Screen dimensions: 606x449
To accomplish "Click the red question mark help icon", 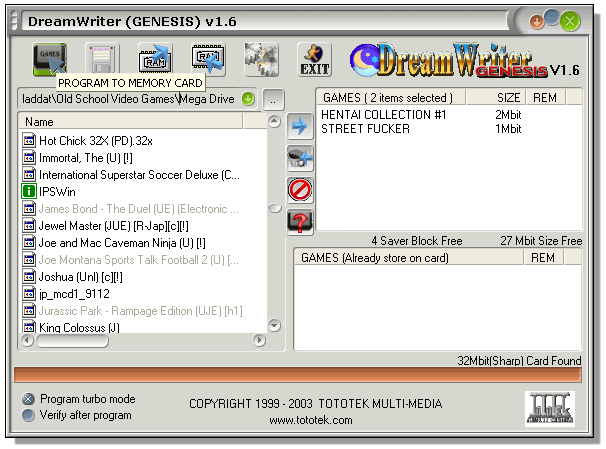I will coord(300,222).
